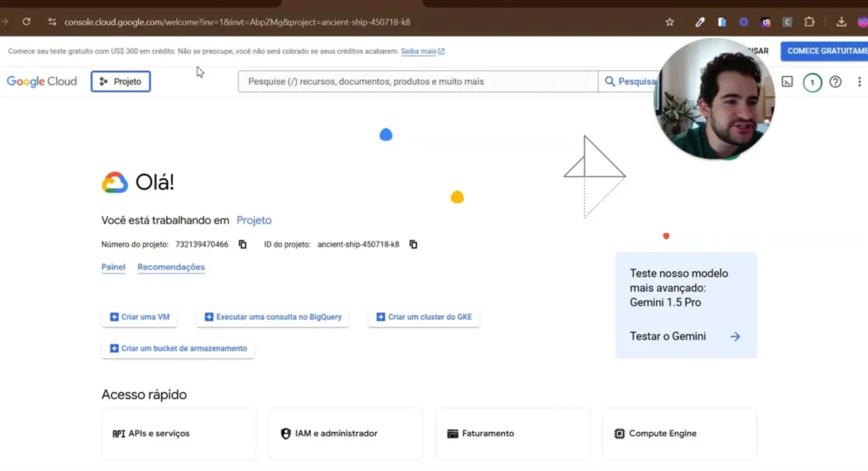Open the gray C extension icon
This screenshot has width=868, height=471.
[787, 22]
